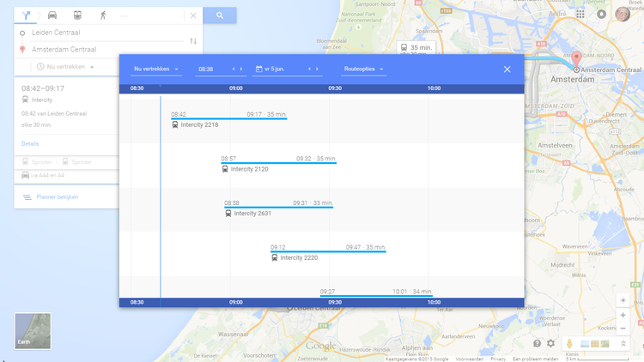644x362 pixels.
Task: Step time earlier with left arrow
Action: [x=234, y=69]
